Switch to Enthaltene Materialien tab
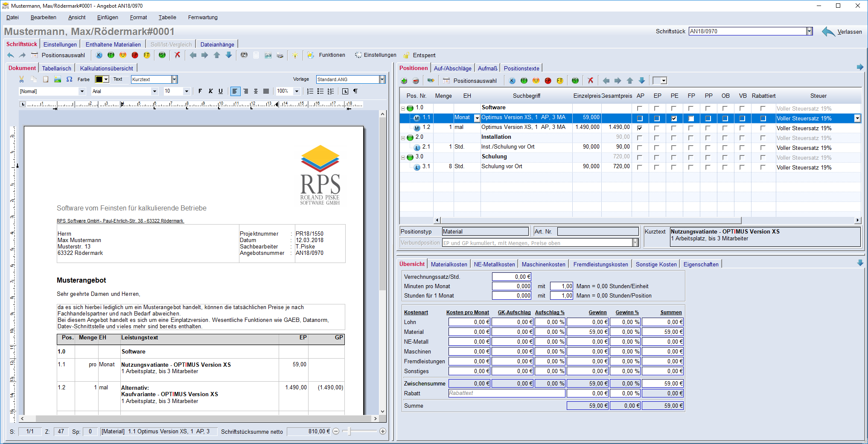Image resolution: width=868 pixels, height=444 pixels. [x=113, y=44]
